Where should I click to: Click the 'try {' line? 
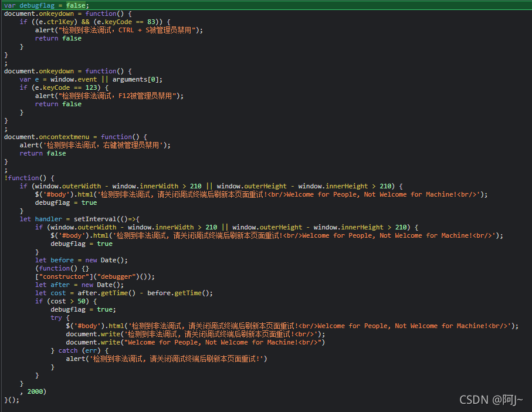[x=60, y=318]
